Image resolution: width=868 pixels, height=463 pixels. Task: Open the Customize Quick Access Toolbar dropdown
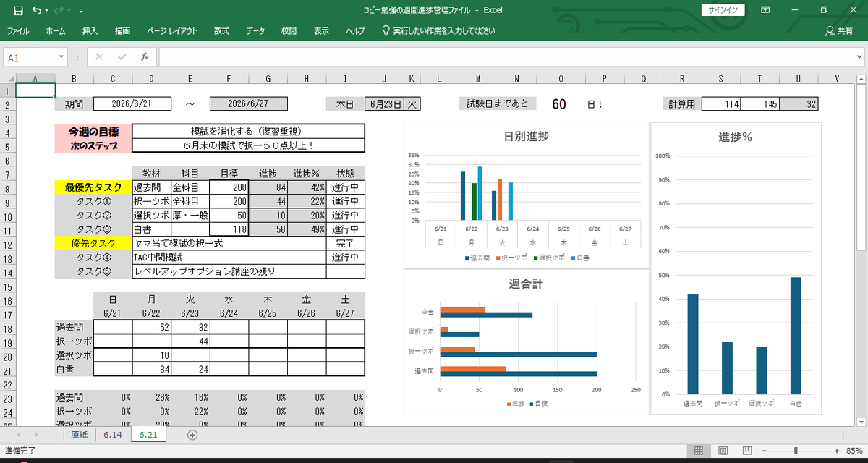coord(80,11)
